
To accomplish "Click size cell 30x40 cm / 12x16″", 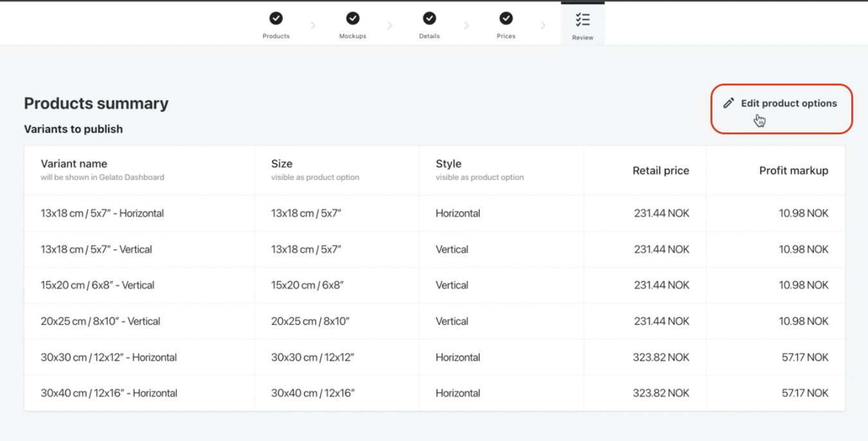I will point(313,393).
